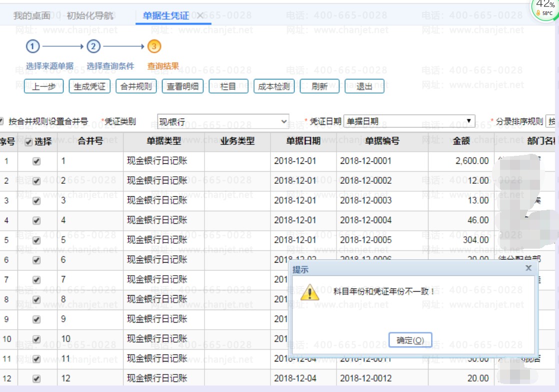Uncheck the checkbox in row 11
The width and height of the screenshot is (559, 392).
36,359
